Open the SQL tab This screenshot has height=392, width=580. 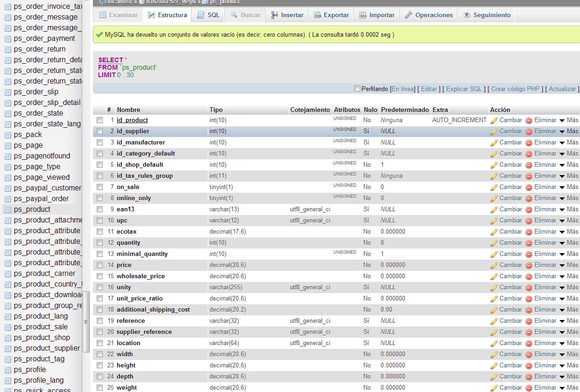pyautogui.click(x=208, y=15)
